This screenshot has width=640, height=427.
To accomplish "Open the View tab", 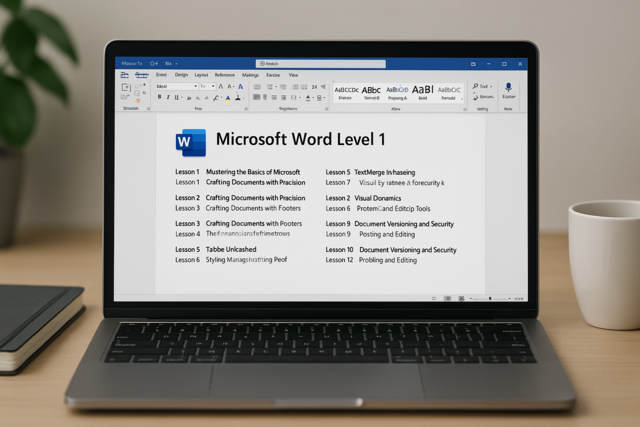I will coord(294,75).
